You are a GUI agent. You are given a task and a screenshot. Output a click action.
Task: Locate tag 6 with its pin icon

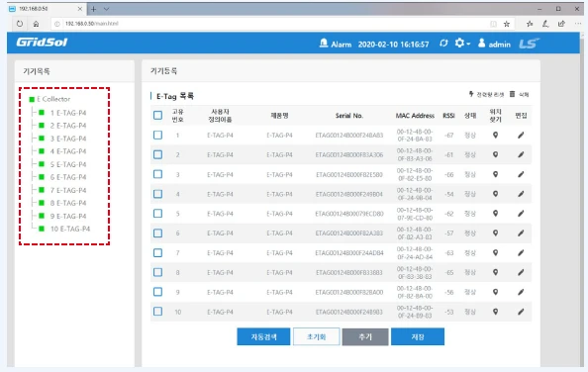(495, 233)
